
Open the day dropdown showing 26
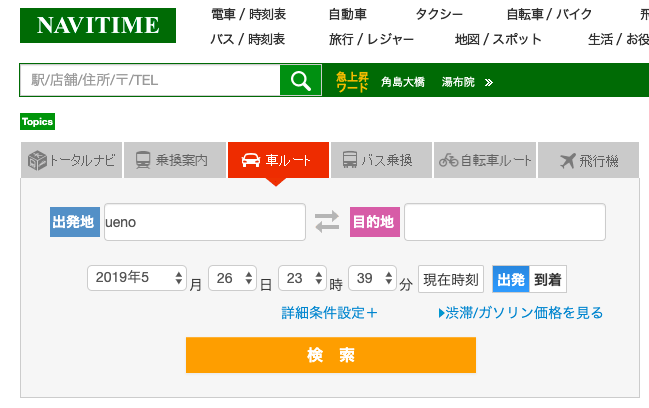232,278
